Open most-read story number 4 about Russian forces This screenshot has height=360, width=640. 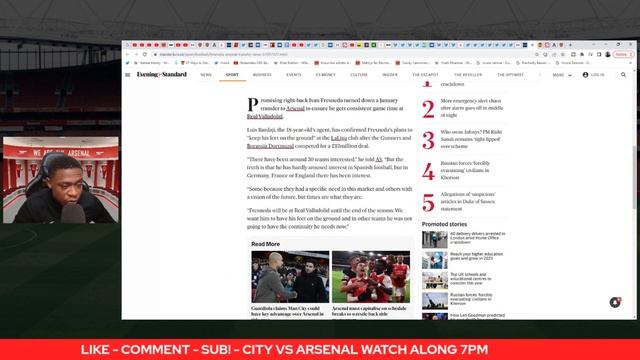click(465, 170)
